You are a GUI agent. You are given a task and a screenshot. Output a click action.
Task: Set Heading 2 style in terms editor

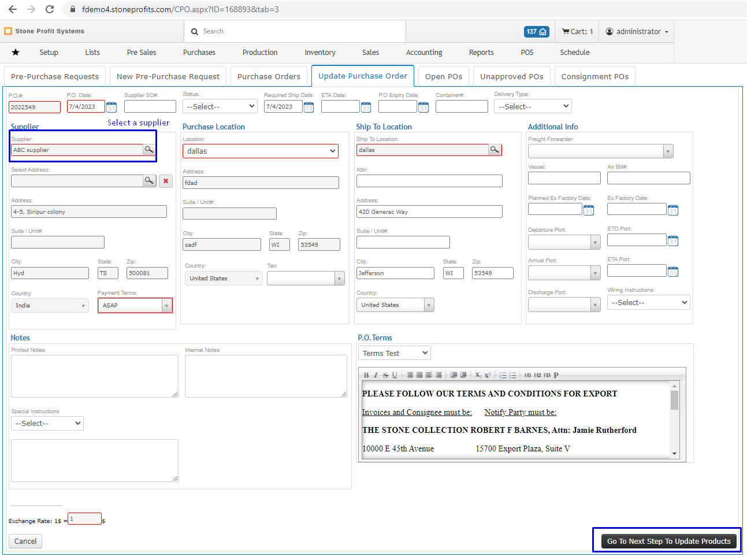537,375
